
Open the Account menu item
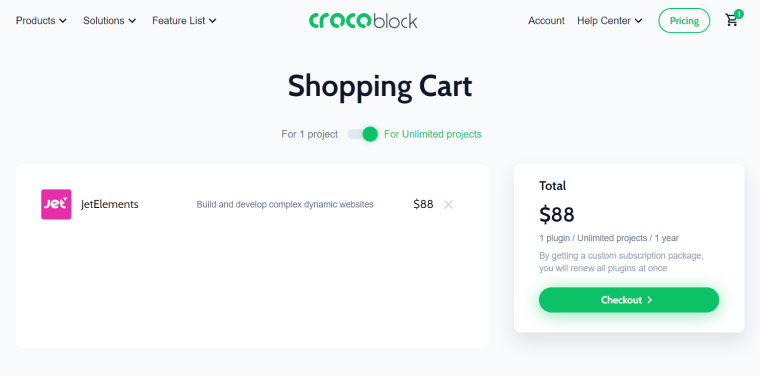coord(546,21)
